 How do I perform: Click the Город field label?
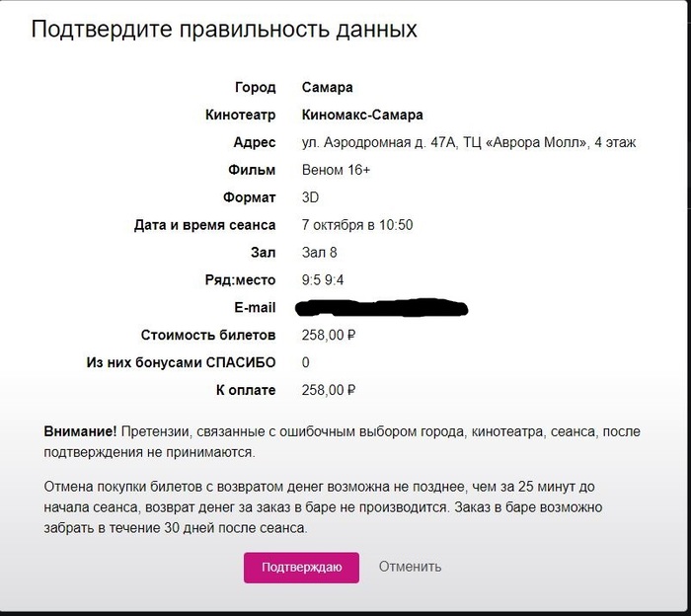tap(256, 87)
